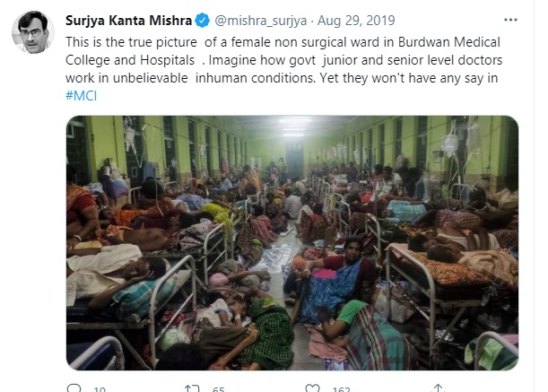548x392 pixels.
Task: Click the reply speech bubble icon
Action: (x=75, y=388)
